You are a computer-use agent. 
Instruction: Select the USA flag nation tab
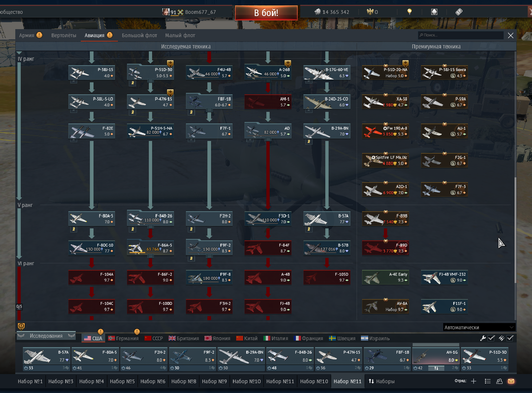pos(93,338)
